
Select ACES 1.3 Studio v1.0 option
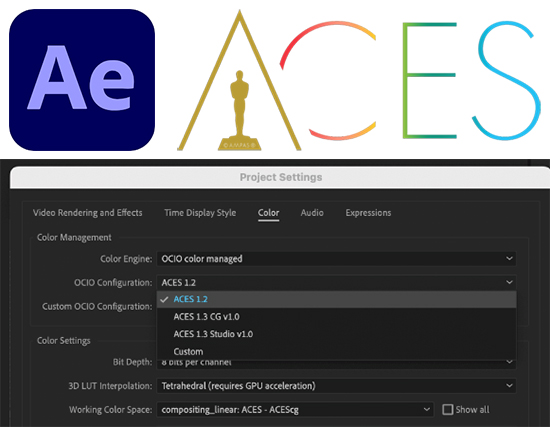(336, 334)
